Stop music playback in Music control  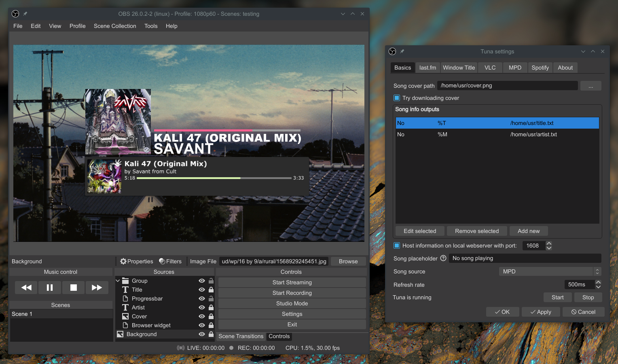[74, 288]
